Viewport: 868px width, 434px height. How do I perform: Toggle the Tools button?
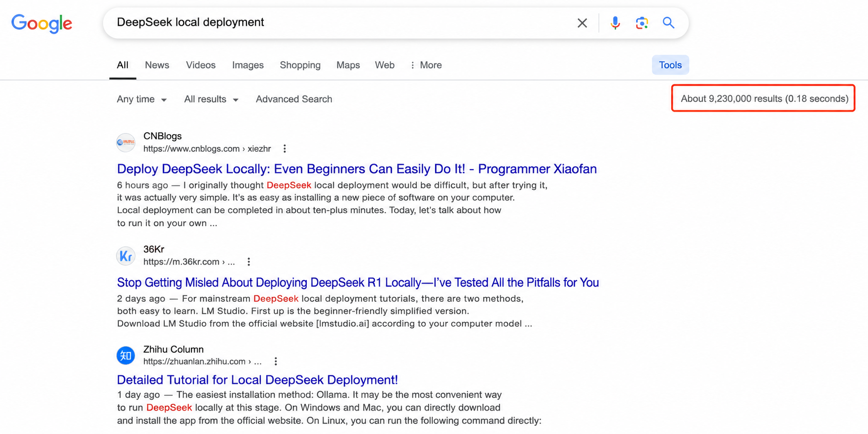(670, 65)
